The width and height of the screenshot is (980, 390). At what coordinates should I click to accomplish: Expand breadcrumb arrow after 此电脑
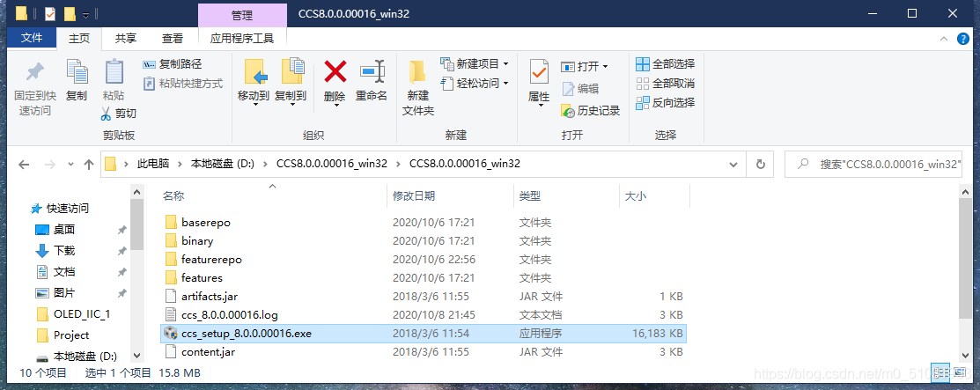pyautogui.click(x=180, y=165)
